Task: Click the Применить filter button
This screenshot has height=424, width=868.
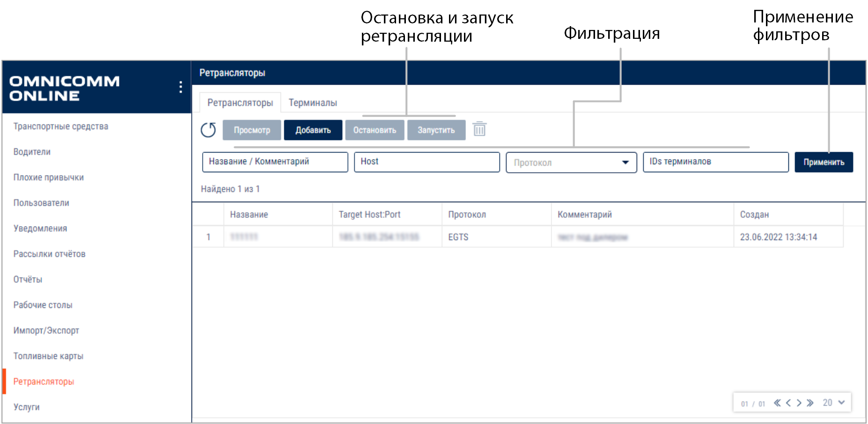Action: 824,162
